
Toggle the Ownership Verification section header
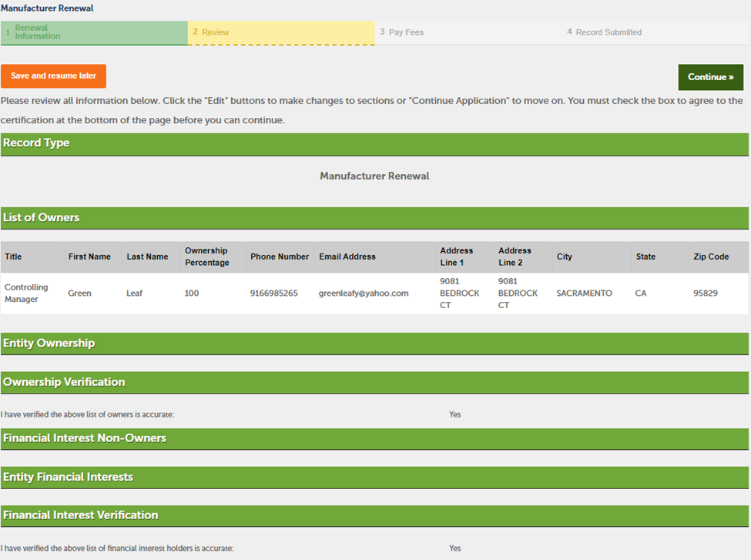coord(64,382)
